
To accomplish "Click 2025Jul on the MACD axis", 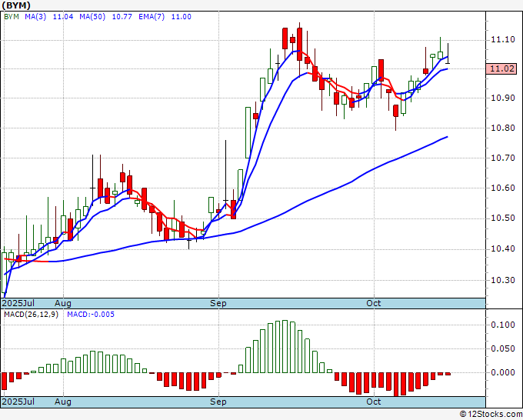I will pos(18,402).
